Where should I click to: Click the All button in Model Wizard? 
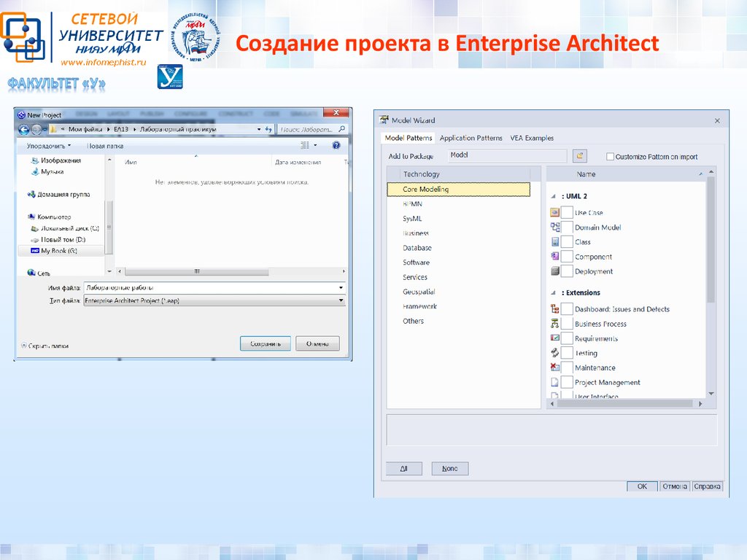[x=404, y=469]
